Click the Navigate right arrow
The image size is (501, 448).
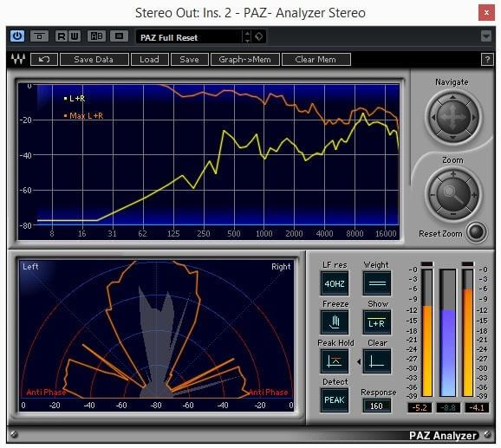(x=474, y=117)
